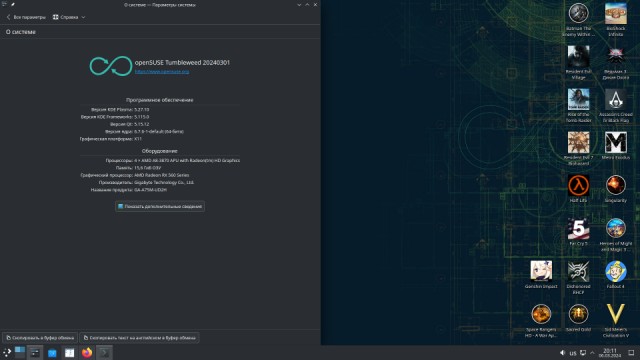Open the Half-Life lambda icon
Screen dimensions: 640x360
click(578, 185)
